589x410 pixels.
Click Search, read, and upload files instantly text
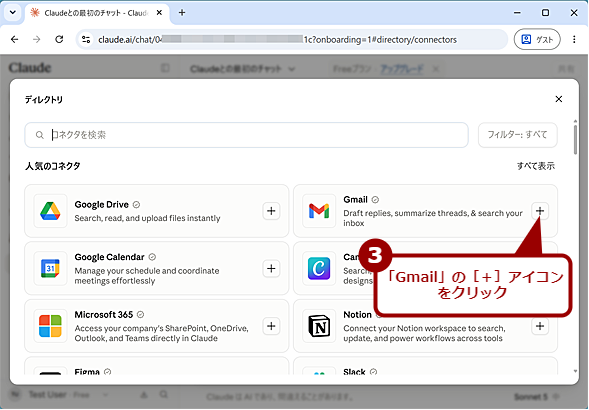147,218
